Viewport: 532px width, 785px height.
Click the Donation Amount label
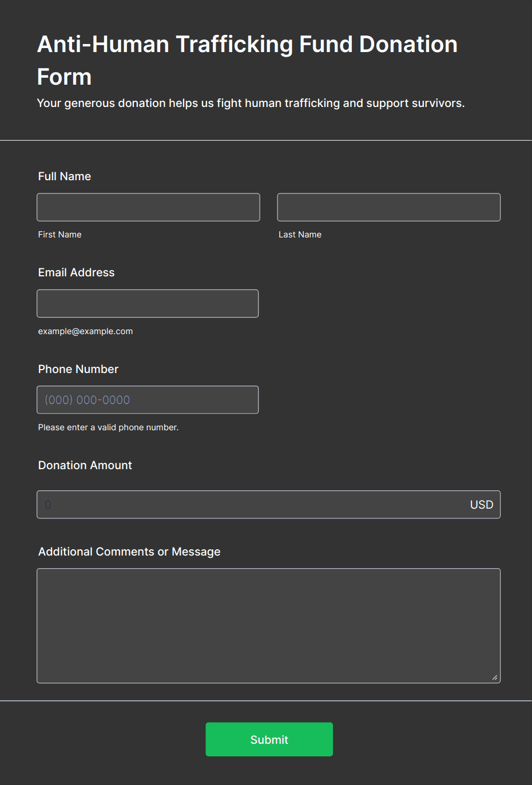pyautogui.click(x=85, y=465)
